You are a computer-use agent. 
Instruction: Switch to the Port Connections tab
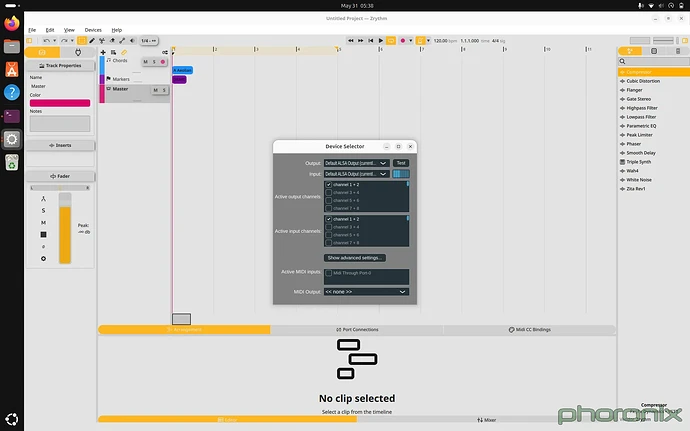click(357, 330)
